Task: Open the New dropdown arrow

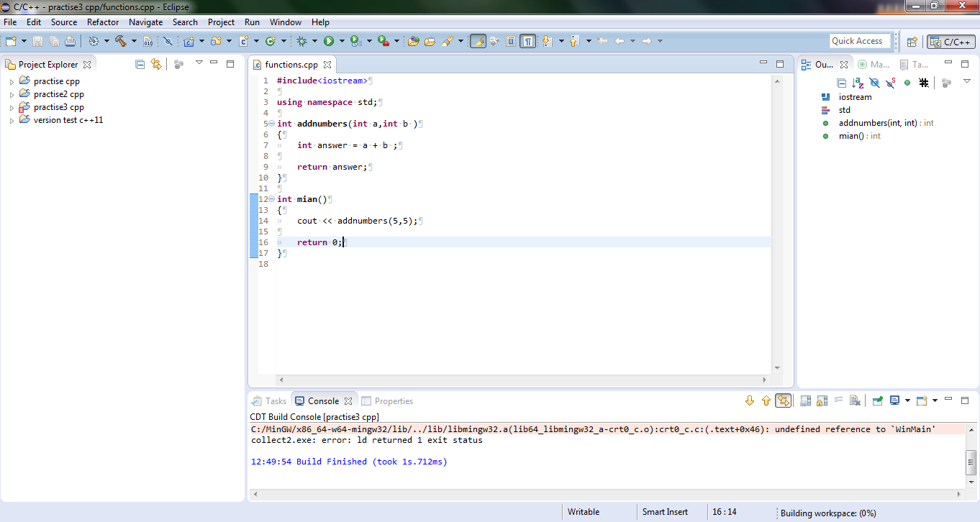Action: click(x=24, y=41)
